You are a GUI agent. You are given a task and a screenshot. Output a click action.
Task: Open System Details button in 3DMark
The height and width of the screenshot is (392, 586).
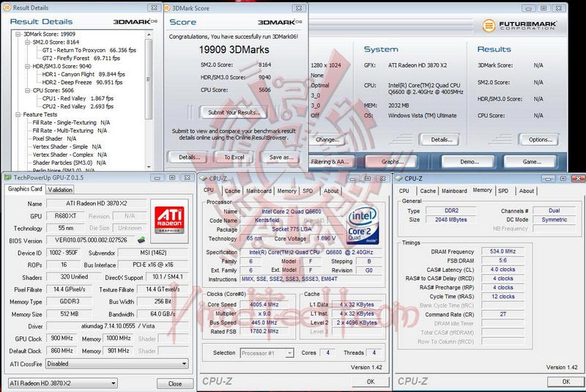point(442,140)
